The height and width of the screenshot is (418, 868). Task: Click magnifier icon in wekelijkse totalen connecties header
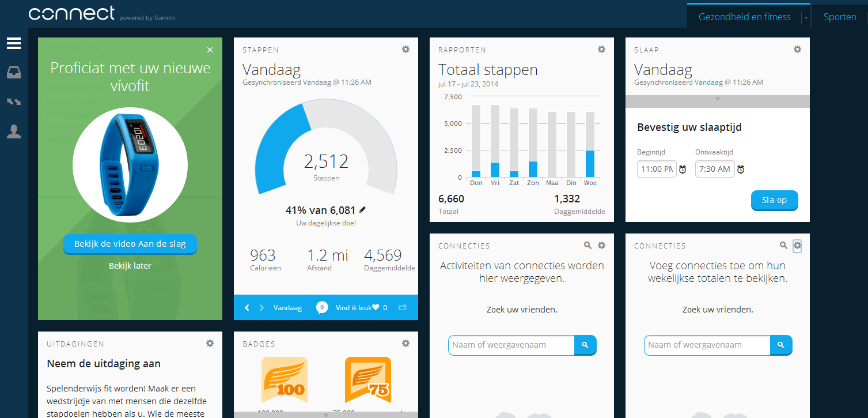click(783, 245)
